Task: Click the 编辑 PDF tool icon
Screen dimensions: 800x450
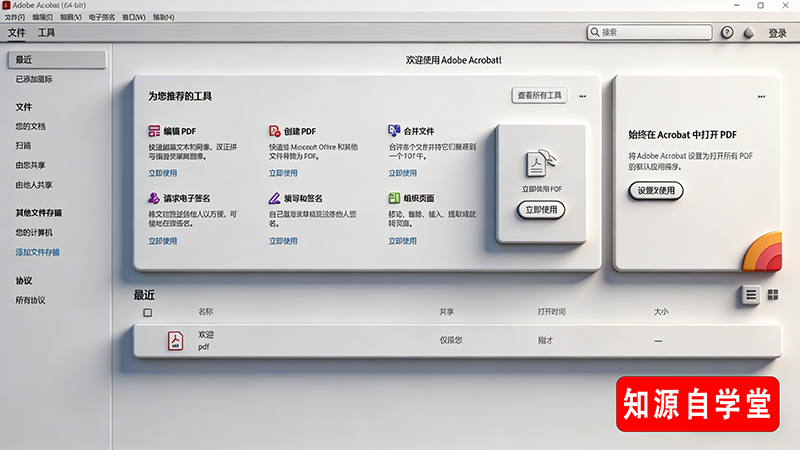Action: (x=155, y=131)
